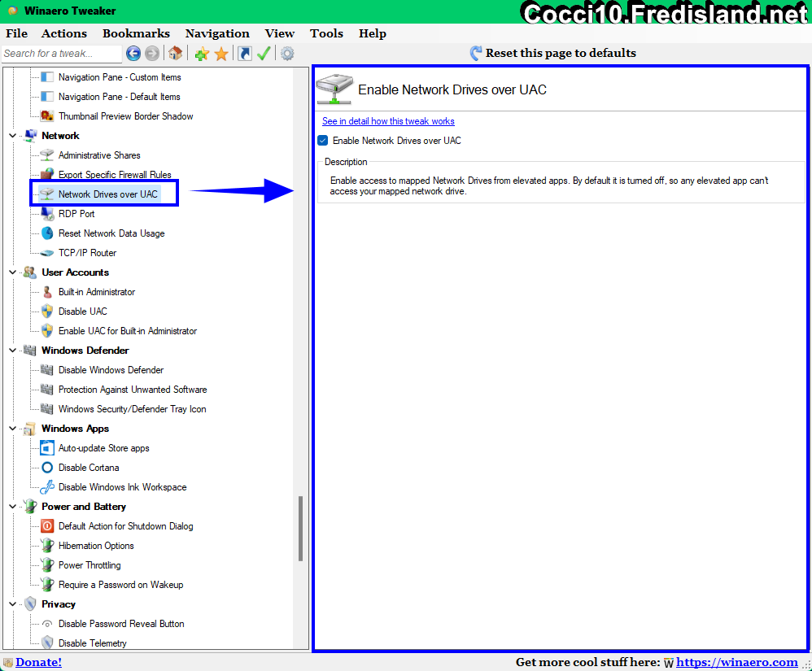Click the Disable Windows Ink Workspace icon
This screenshot has height=671, width=812.
point(47,487)
